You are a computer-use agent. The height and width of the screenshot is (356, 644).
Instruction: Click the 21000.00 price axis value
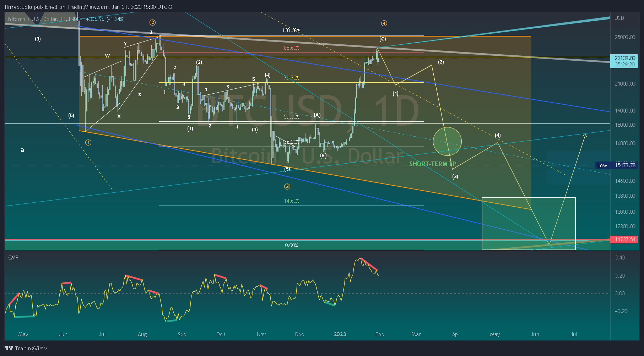click(x=625, y=84)
